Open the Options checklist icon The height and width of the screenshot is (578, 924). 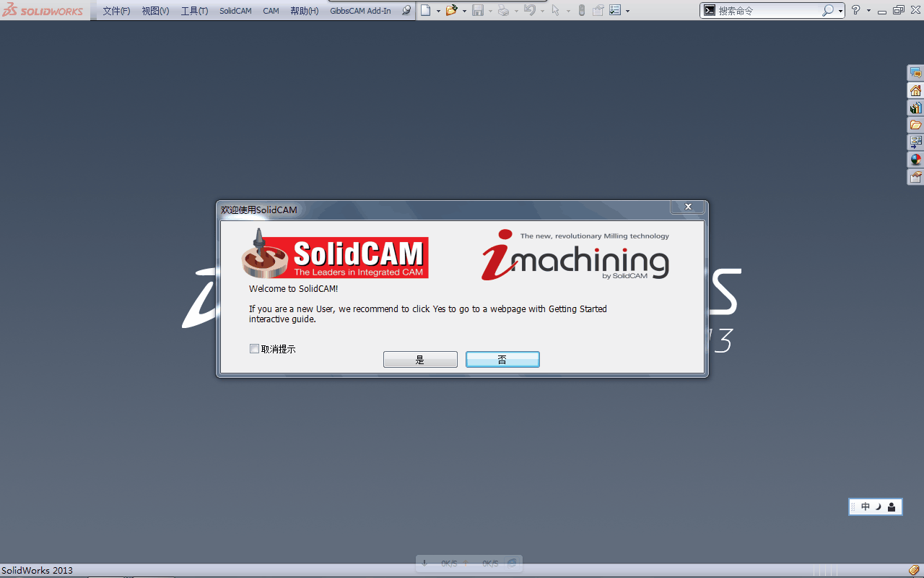pos(615,10)
